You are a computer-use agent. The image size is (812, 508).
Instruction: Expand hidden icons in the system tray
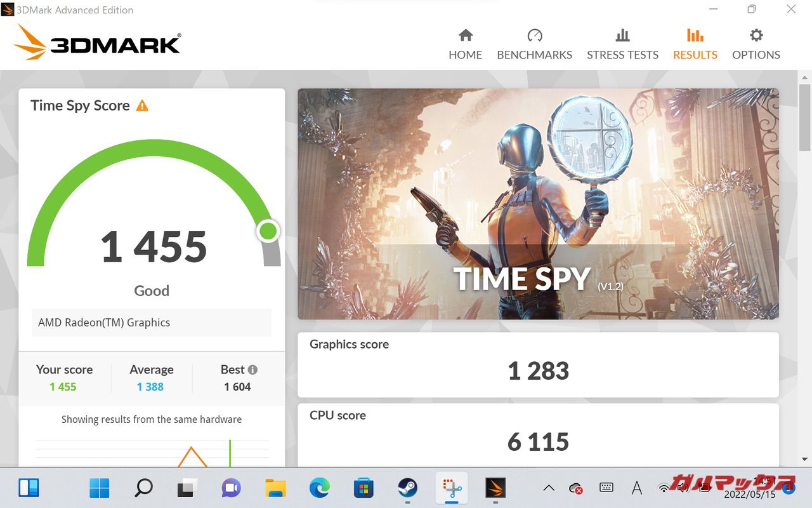click(x=548, y=488)
